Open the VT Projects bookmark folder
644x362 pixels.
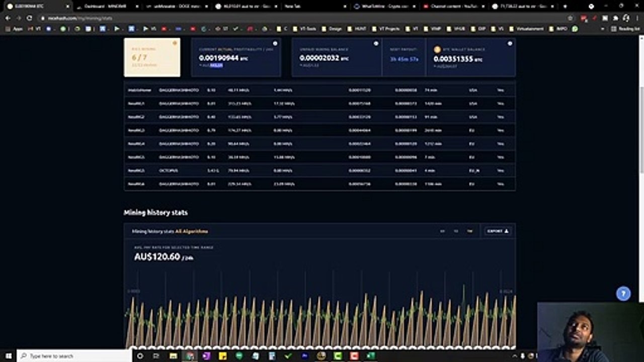[385, 29]
